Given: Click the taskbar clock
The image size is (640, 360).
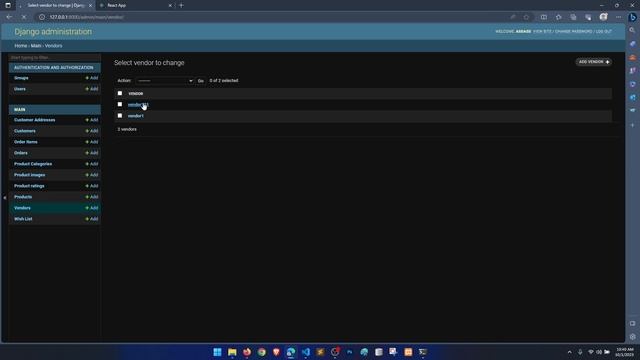Looking at the screenshot, I should (624, 352).
